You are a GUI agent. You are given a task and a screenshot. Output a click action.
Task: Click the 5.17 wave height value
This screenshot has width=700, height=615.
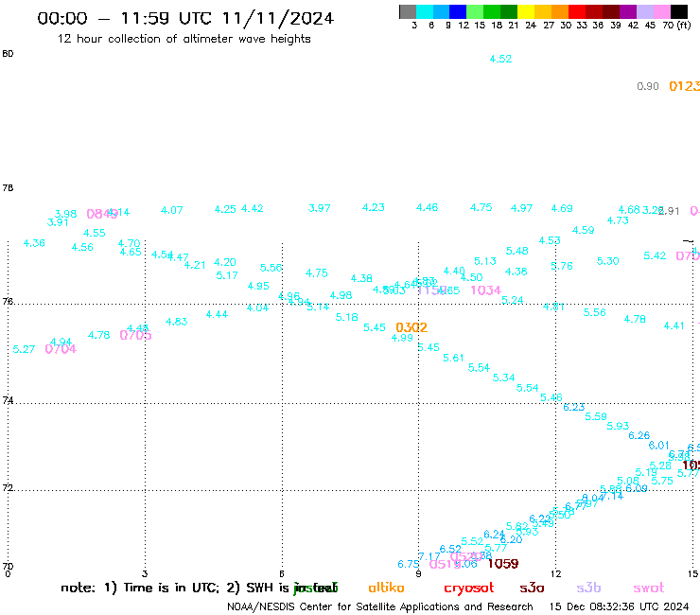coord(227,275)
